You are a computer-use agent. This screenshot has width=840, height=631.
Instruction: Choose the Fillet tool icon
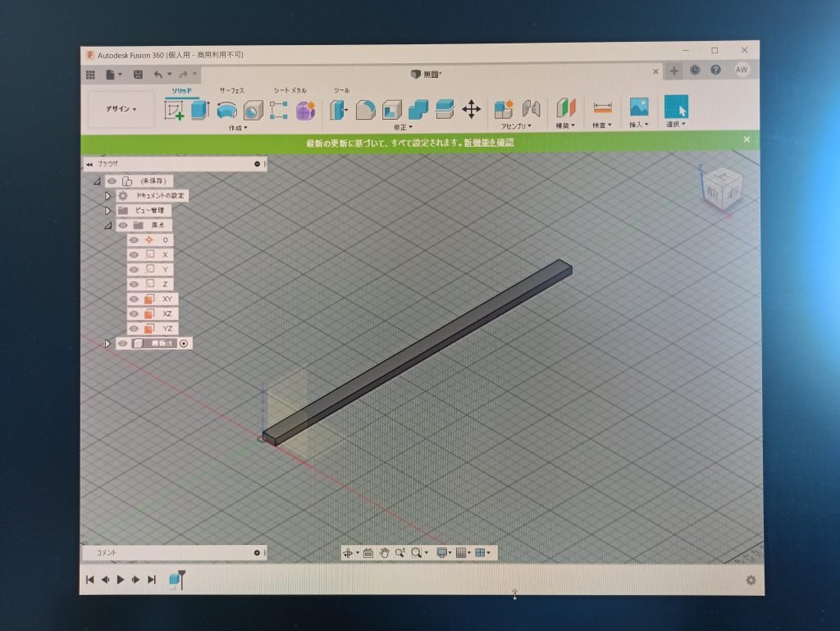(365, 109)
